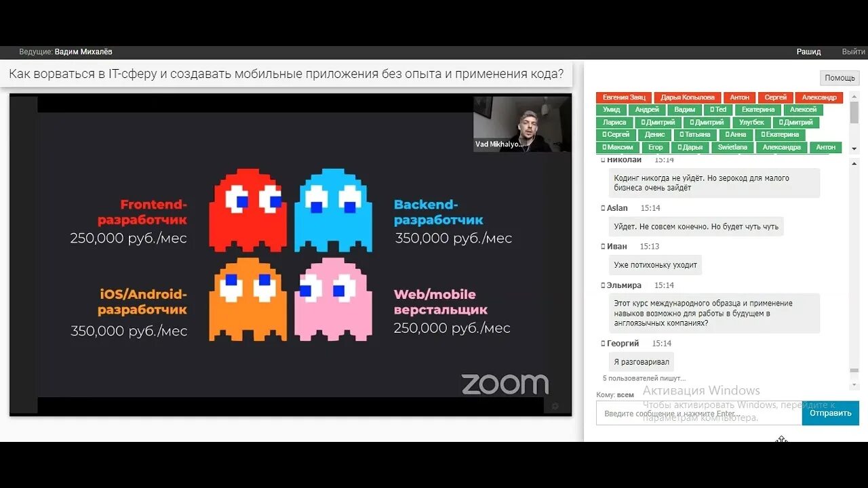The image size is (868, 488).
Task: Select participant chip Егор
Action: [655, 147]
